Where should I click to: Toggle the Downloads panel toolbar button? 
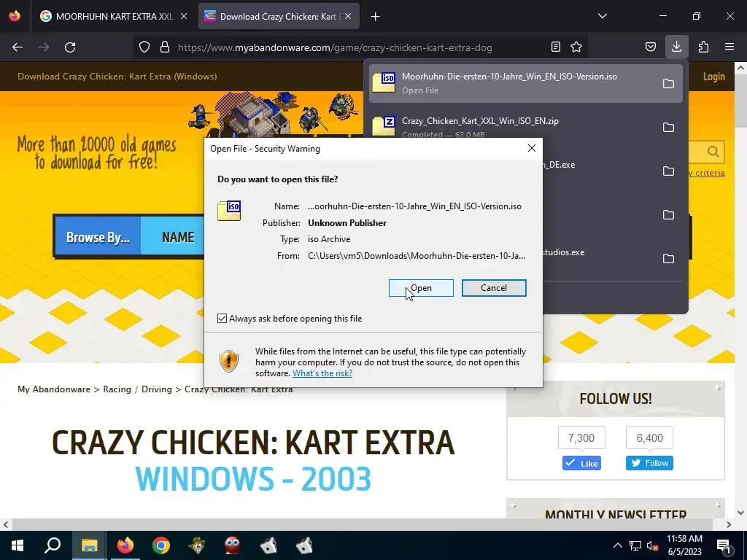tap(676, 47)
